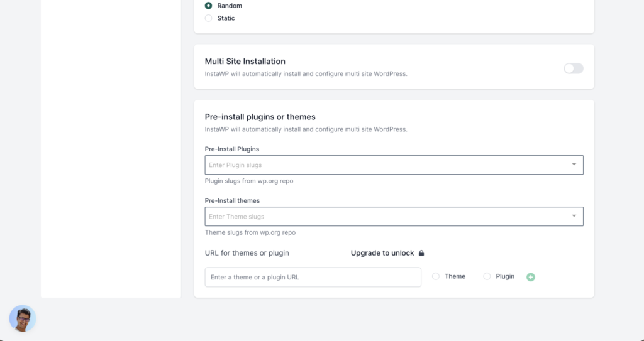Enable the Multi Site Installation switch
This screenshot has width=644, height=341.
(574, 68)
